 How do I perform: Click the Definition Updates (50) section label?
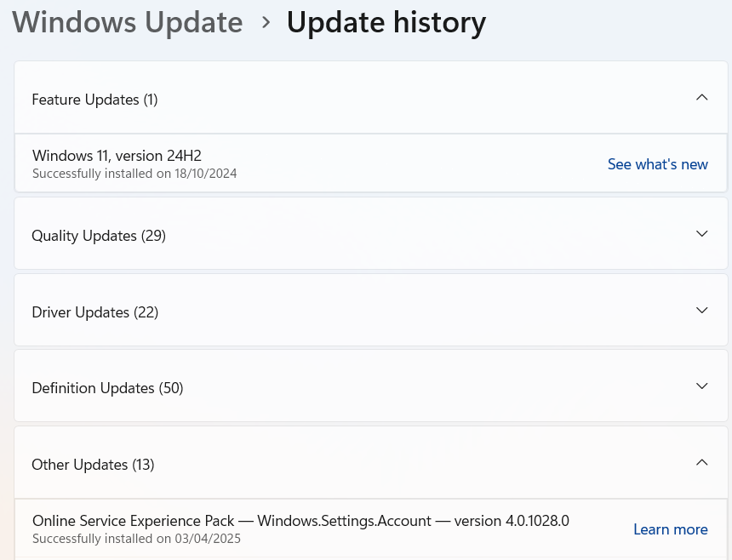[107, 388]
